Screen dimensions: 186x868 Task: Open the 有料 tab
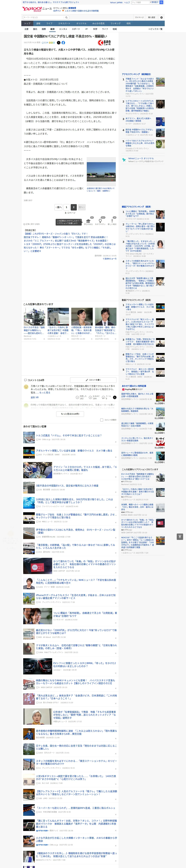coord(128,24)
